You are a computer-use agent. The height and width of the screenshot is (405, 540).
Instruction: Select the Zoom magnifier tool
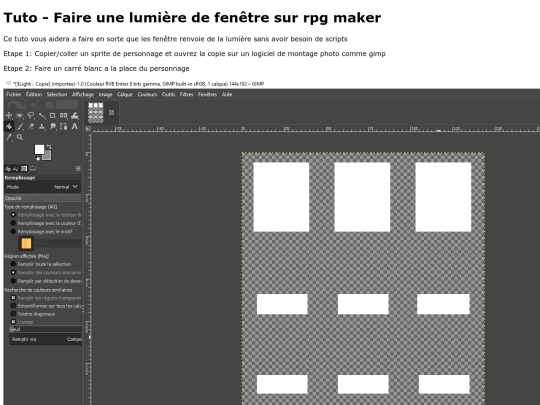coord(20,137)
